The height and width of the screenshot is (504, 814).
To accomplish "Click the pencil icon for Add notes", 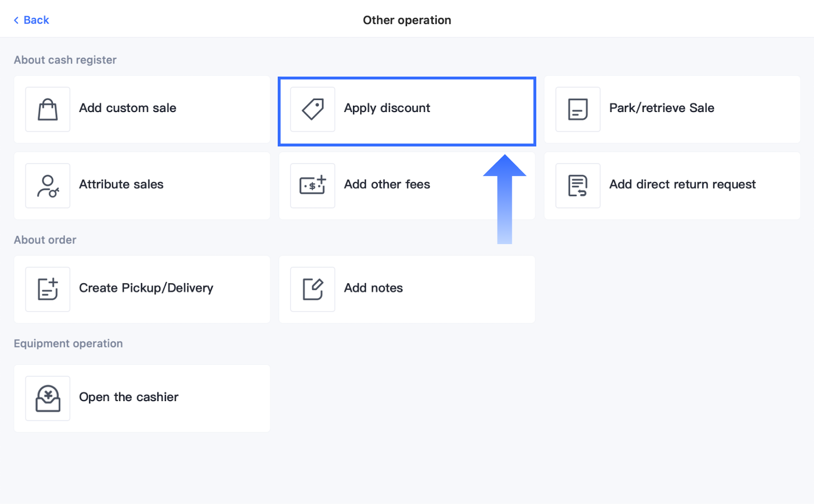I will click(312, 289).
